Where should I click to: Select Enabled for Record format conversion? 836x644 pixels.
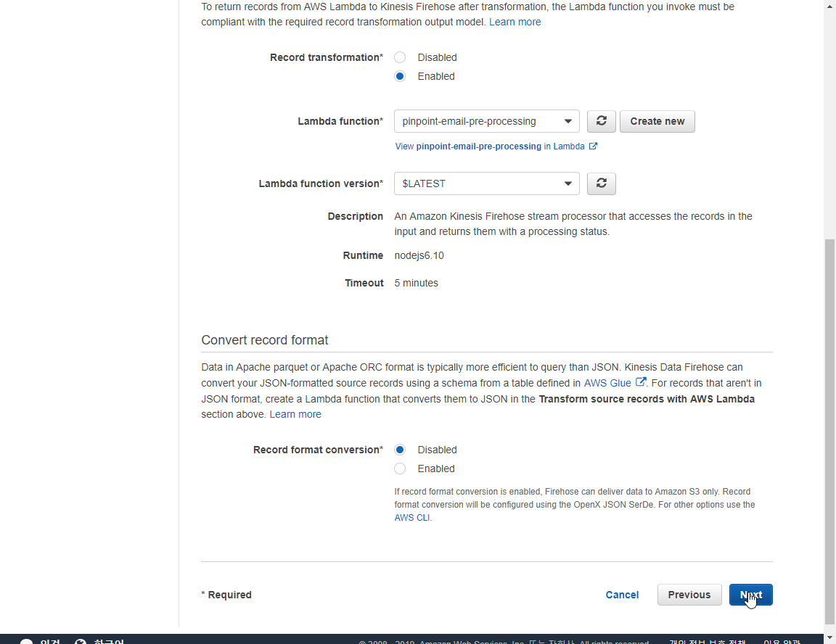(400, 468)
